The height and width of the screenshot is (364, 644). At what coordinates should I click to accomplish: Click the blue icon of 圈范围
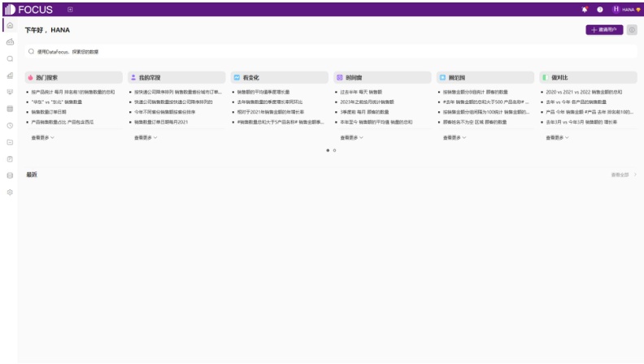tap(442, 77)
